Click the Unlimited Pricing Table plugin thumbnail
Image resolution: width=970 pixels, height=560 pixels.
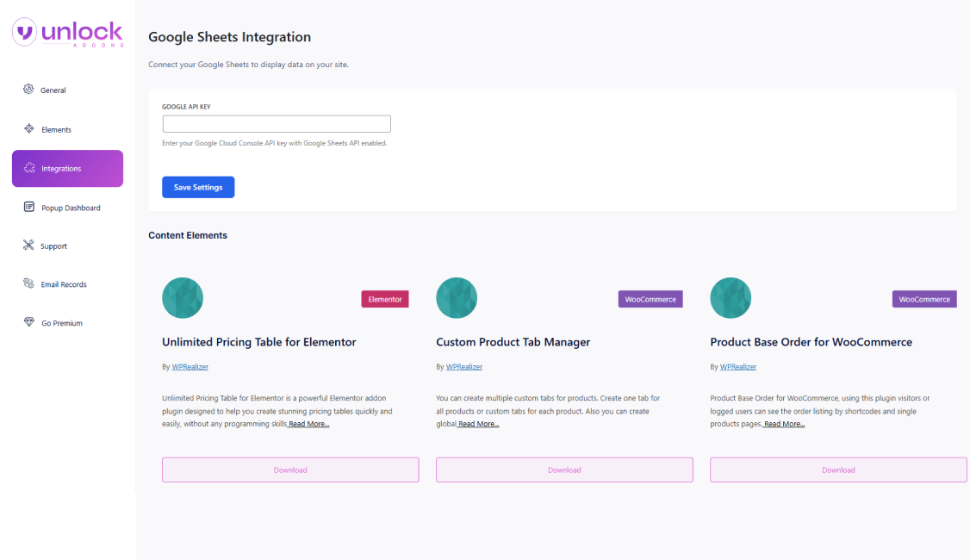coord(183,298)
